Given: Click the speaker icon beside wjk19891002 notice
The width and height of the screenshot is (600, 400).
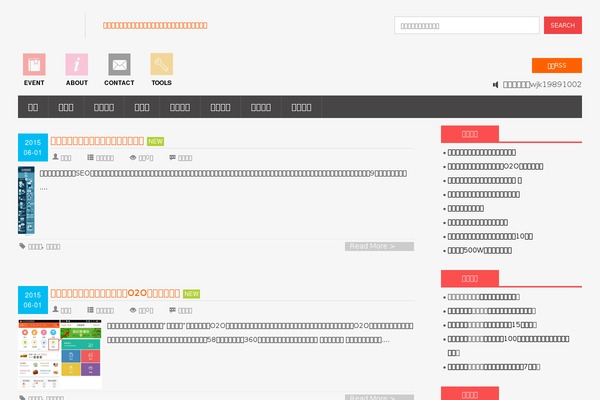Looking at the screenshot, I should tap(496, 85).
